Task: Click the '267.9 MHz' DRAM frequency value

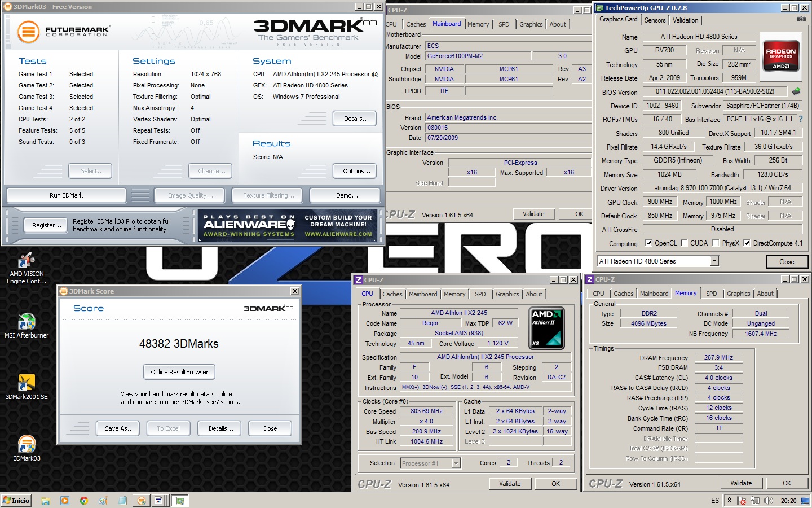Action: pos(718,357)
